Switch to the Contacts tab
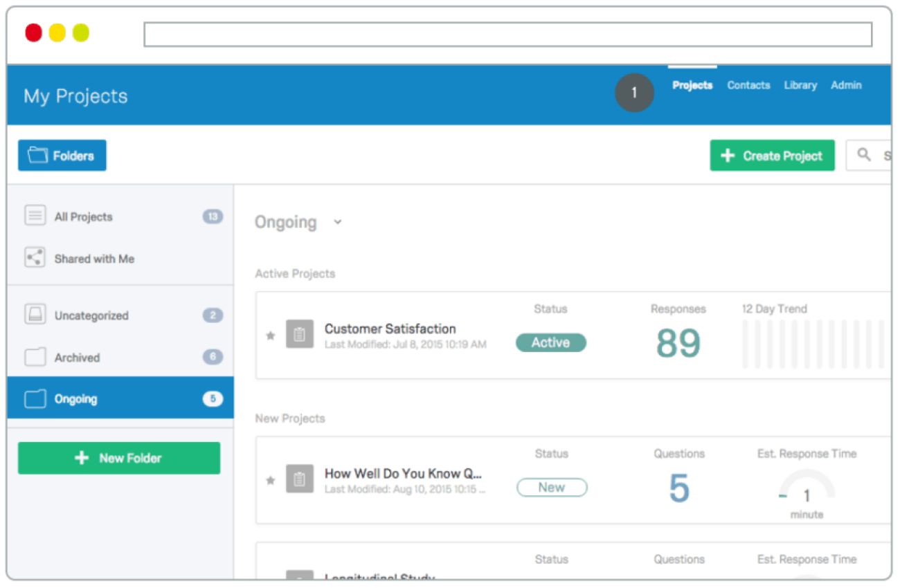 748,85
